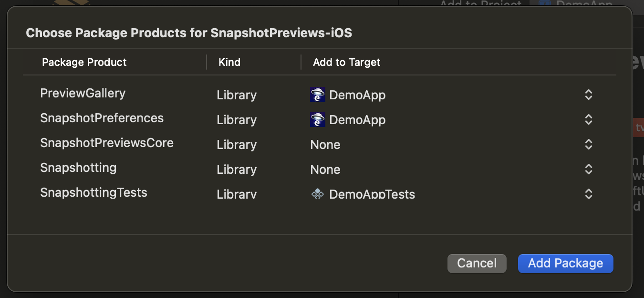Open target stepper arrows for Snapshotting
The image size is (644, 298).
[588, 169]
